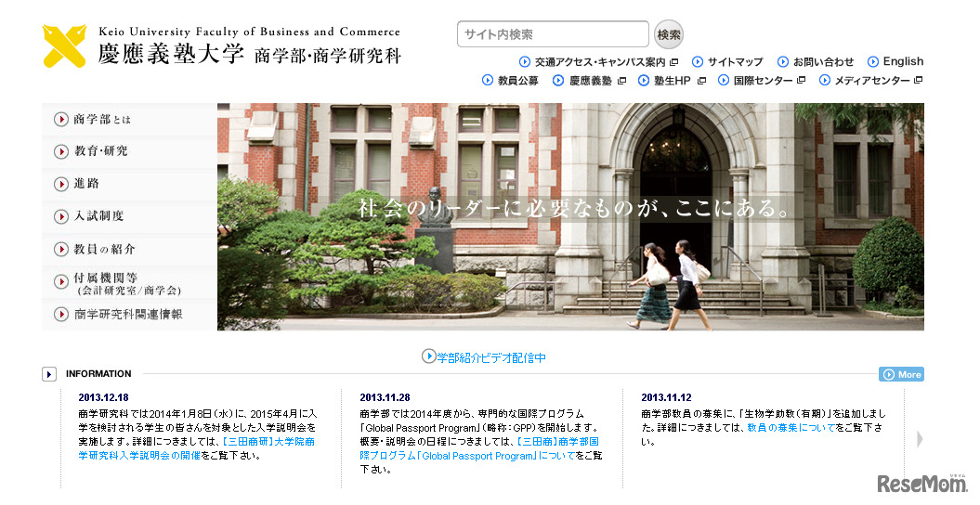The height and width of the screenshot is (505, 980).
Task: Click the 慶應義塾大学 商学部・商学研究科 title
Action: (249, 55)
